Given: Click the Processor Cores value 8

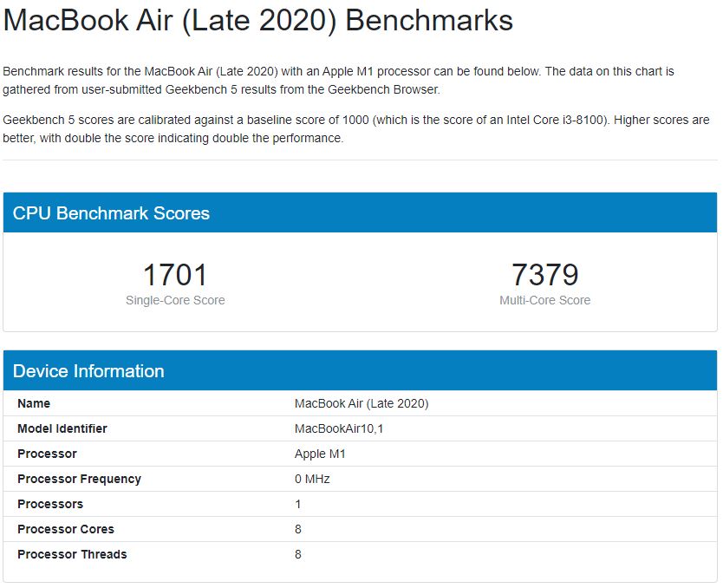Looking at the screenshot, I should pos(298,529).
